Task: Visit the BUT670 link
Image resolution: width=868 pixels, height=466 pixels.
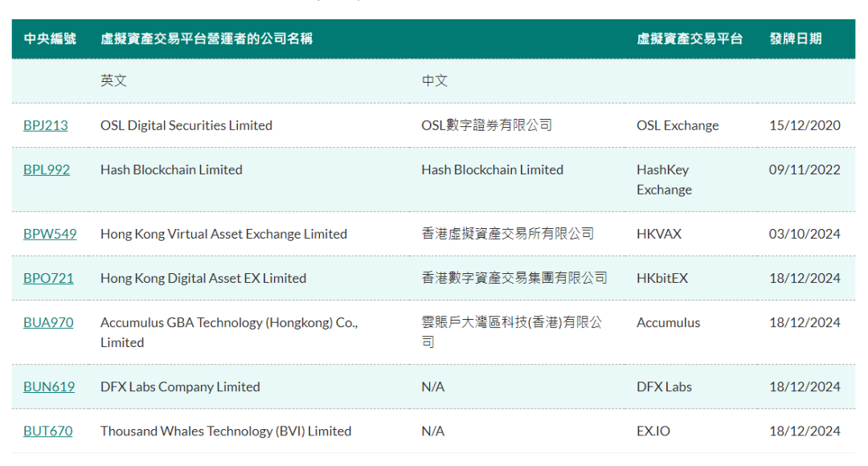Action: (x=47, y=431)
